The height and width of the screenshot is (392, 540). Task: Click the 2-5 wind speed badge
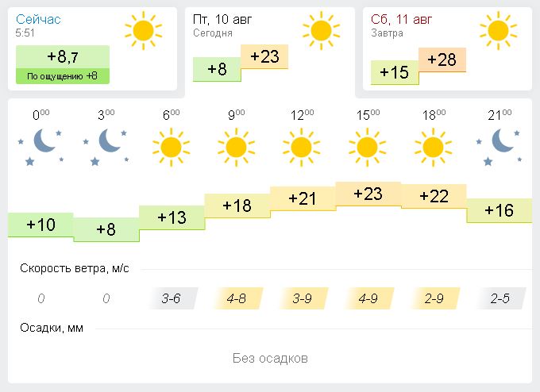499,298
